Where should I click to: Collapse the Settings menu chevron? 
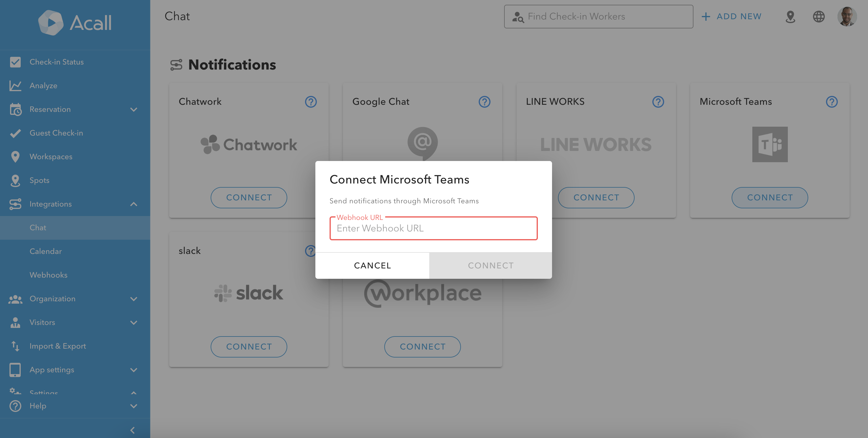point(134,393)
